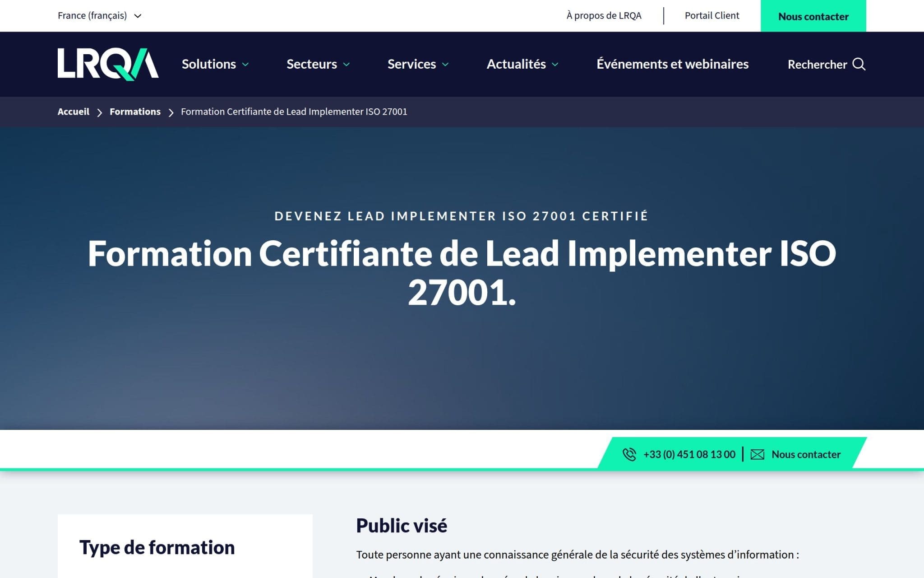Click the phone icon in contact bar
This screenshot has width=924, height=578.
coord(629,454)
